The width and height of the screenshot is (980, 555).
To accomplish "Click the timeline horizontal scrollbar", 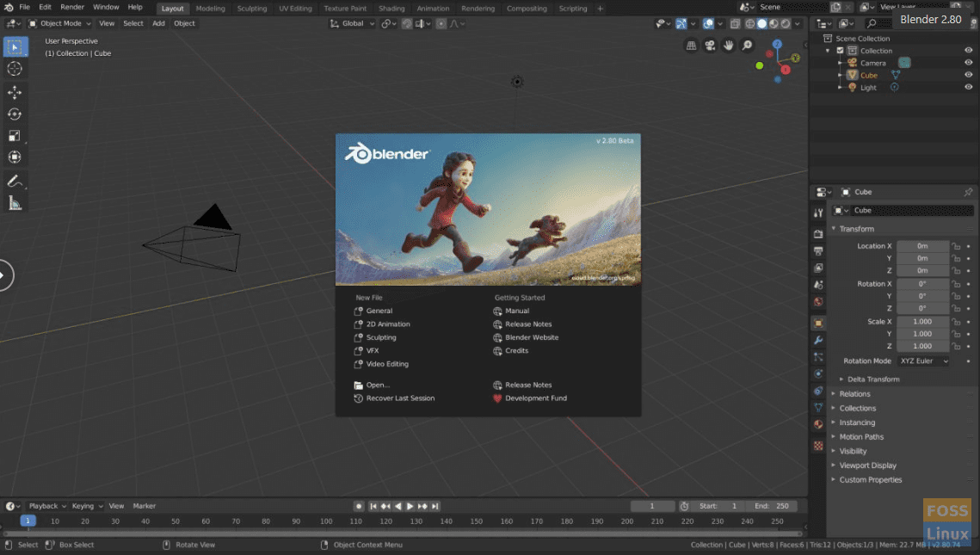I will pos(403,534).
